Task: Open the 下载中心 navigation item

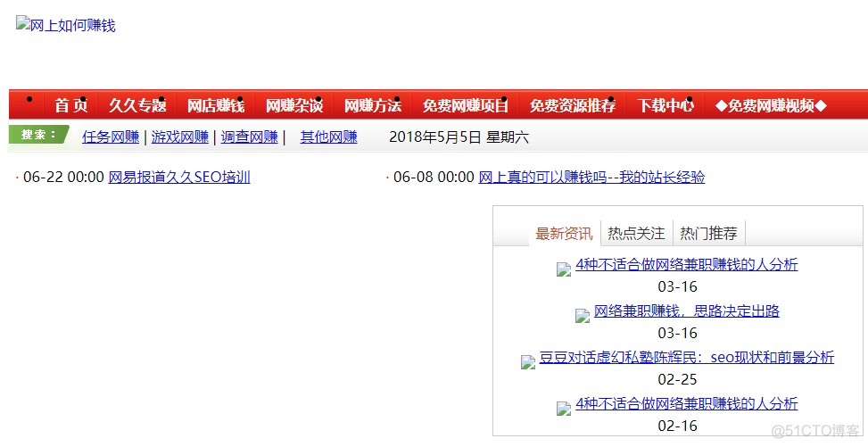Action: point(665,105)
